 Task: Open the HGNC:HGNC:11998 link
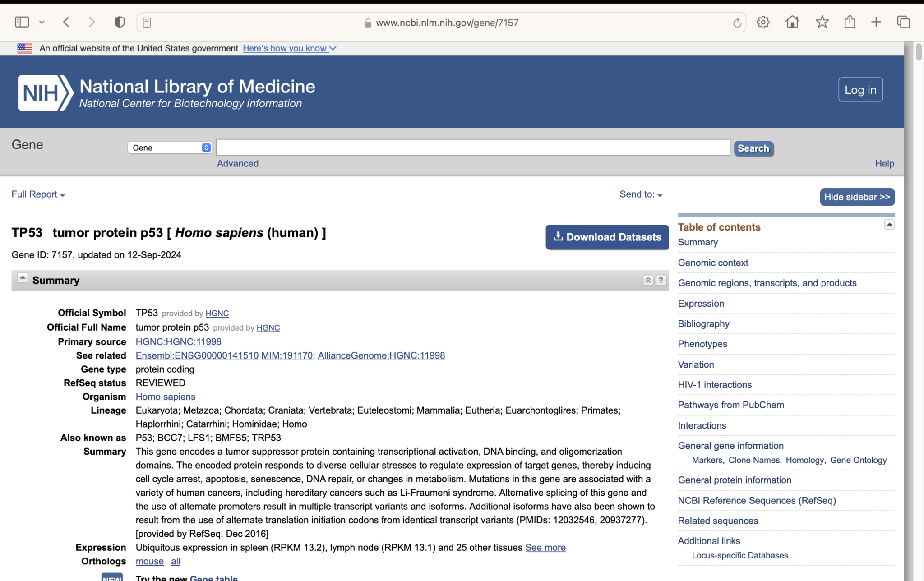[178, 341]
